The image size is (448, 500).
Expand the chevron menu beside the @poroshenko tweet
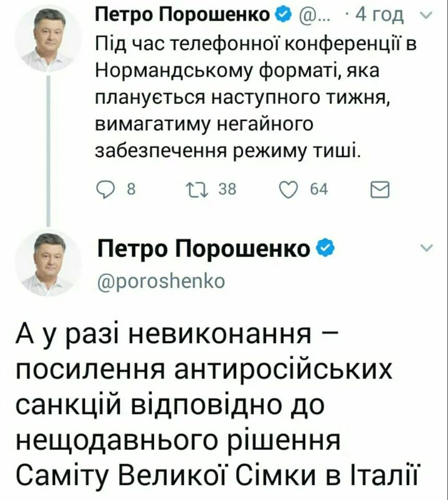426,249
